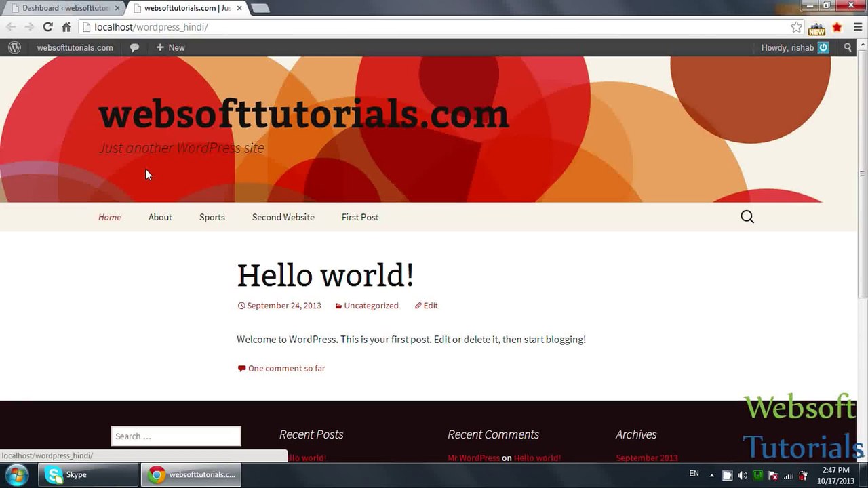The image size is (868, 488).
Task: Click the Chrome taskbar button
Action: [x=191, y=474]
